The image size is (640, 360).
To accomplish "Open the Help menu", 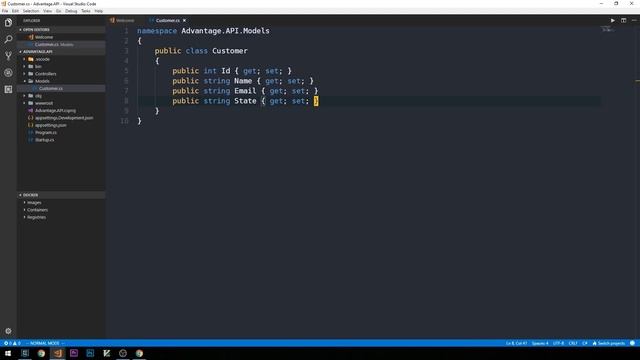I will 99,11.
